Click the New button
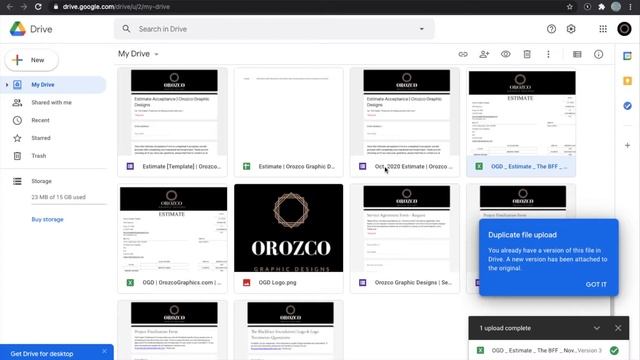This screenshot has width=640, height=360. [x=31, y=60]
